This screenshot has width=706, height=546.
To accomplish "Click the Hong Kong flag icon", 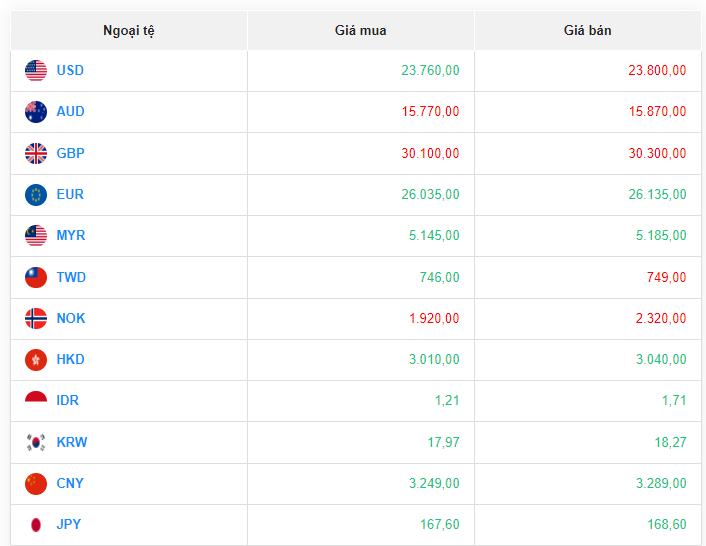I will pyautogui.click(x=36, y=360).
